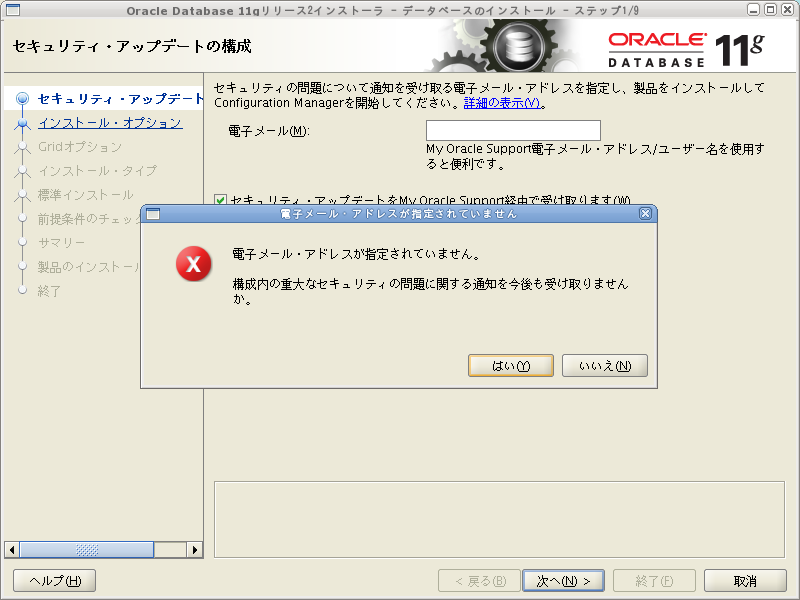
Task: Close the email address warning dialog
Action: 645,213
